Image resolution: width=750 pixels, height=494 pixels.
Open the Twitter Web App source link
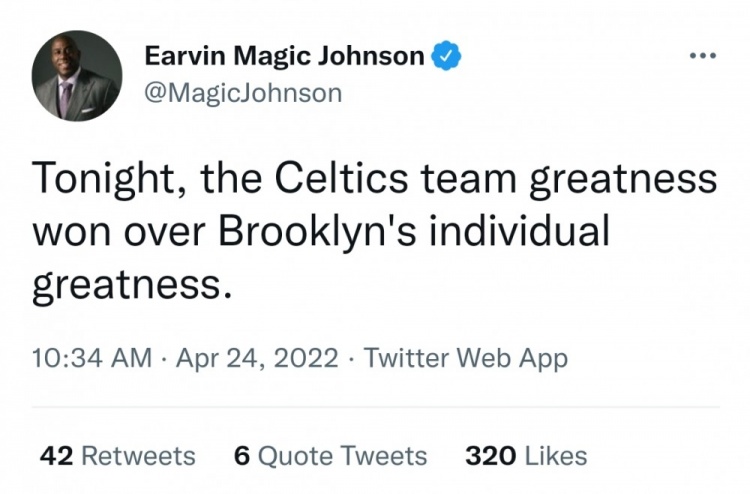click(466, 358)
